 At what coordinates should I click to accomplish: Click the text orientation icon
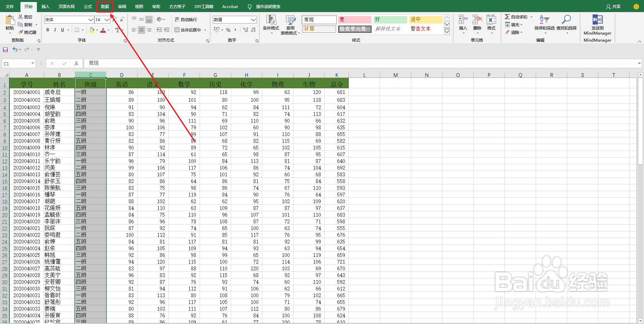[160, 19]
